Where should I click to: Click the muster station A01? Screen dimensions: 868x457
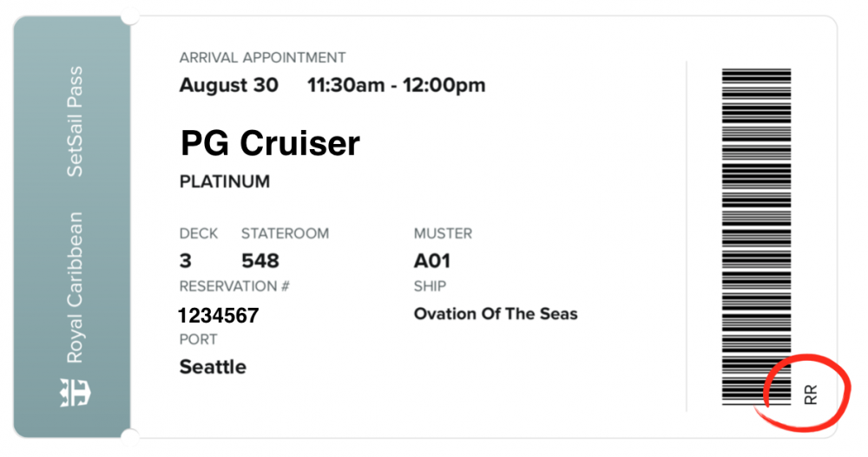point(431,261)
